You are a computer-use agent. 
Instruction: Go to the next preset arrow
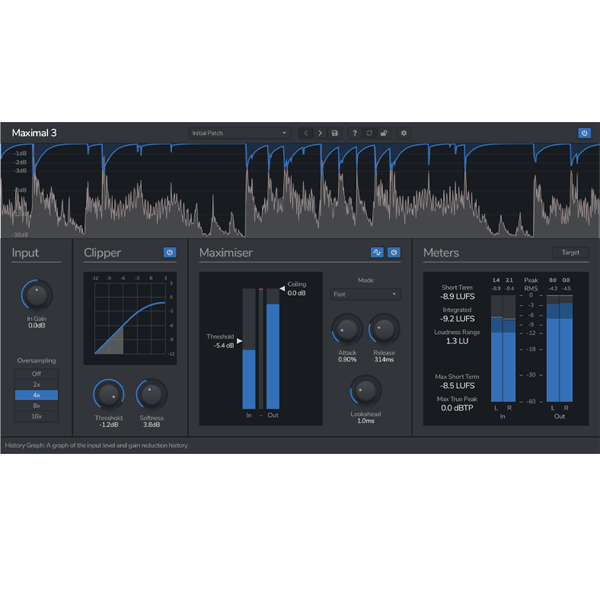320,133
